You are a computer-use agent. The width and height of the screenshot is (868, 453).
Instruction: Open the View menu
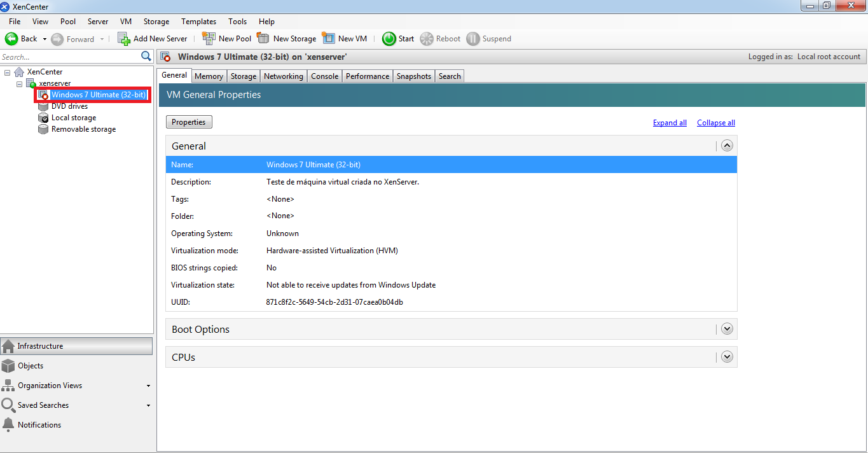(40, 22)
